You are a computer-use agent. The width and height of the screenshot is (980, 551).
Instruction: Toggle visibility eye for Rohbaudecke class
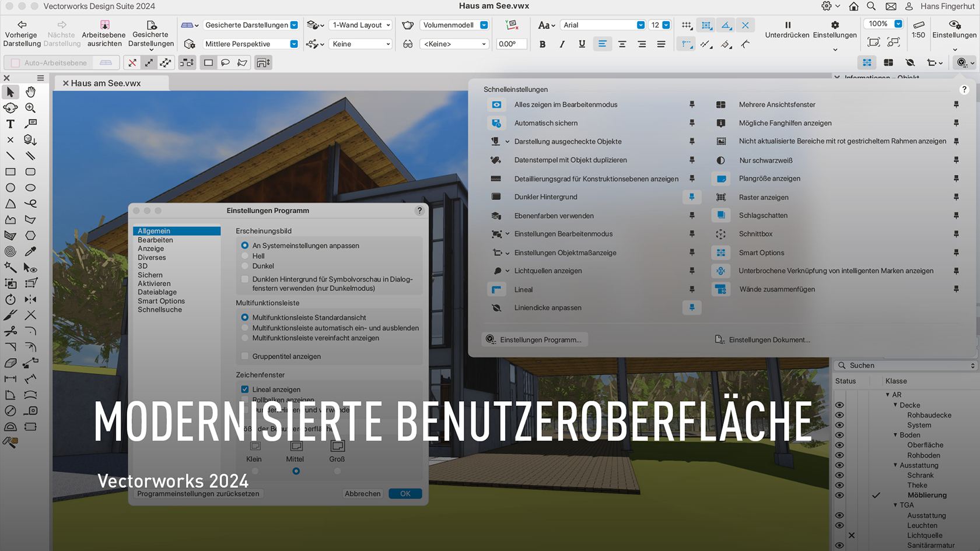tap(839, 415)
